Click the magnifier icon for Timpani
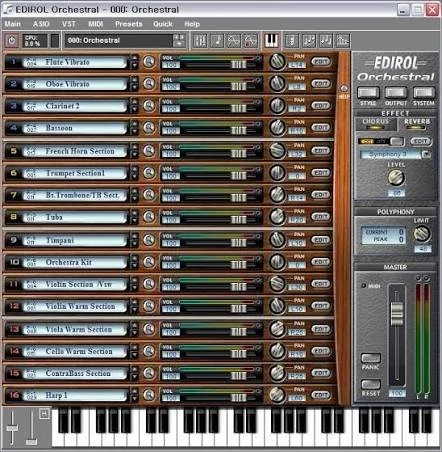This screenshot has height=452, width=442. (149, 240)
